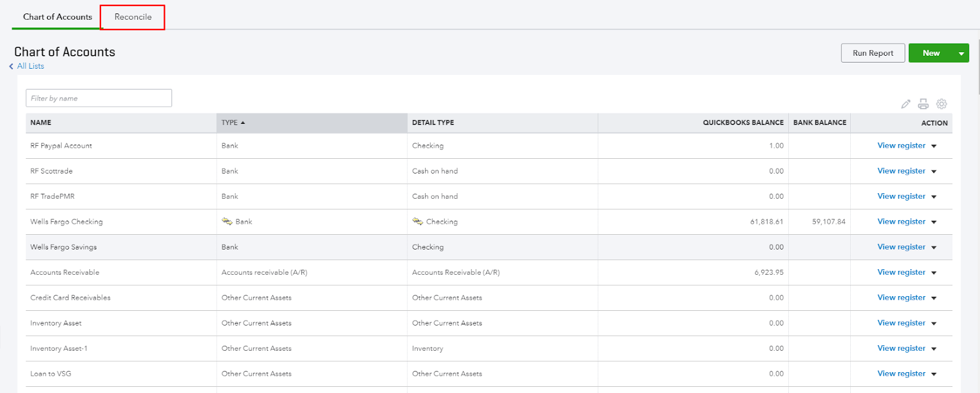980x393 pixels.
Task: Click the BANK BALANCE column header
Action: coord(820,123)
